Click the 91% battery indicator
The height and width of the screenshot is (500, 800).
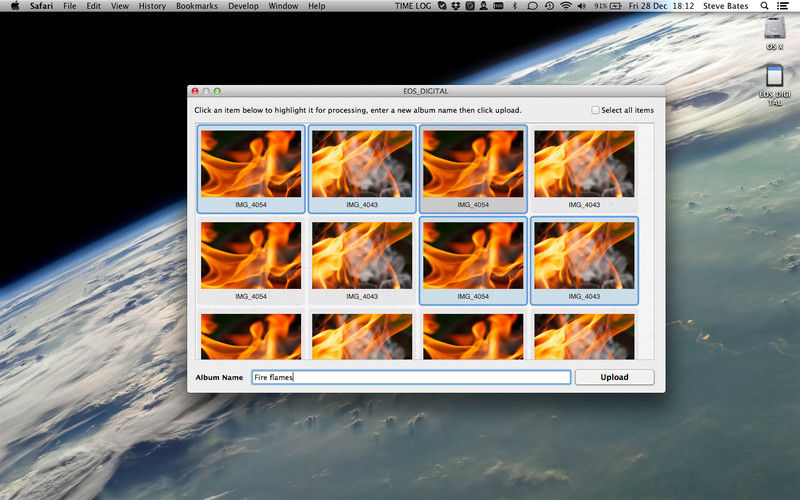(x=608, y=6)
